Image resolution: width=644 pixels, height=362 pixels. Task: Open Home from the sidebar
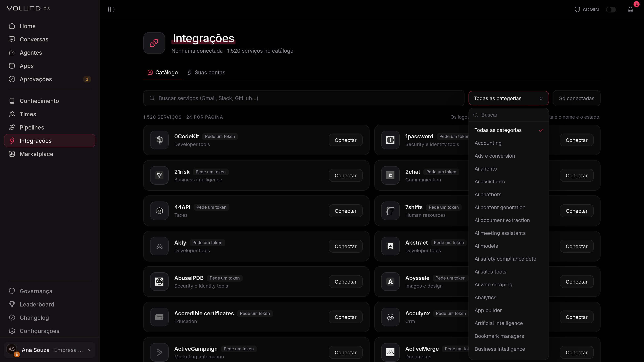click(50, 26)
